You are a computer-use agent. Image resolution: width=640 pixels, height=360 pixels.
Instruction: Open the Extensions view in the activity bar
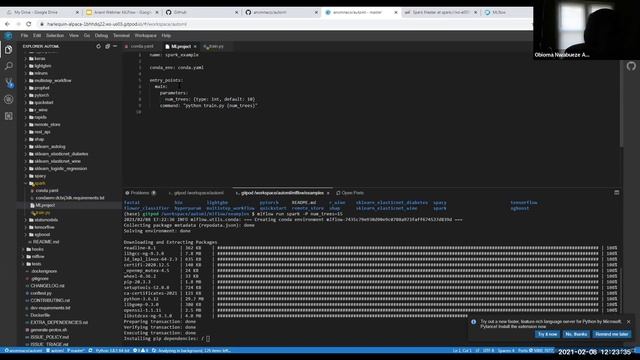point(9,116)
